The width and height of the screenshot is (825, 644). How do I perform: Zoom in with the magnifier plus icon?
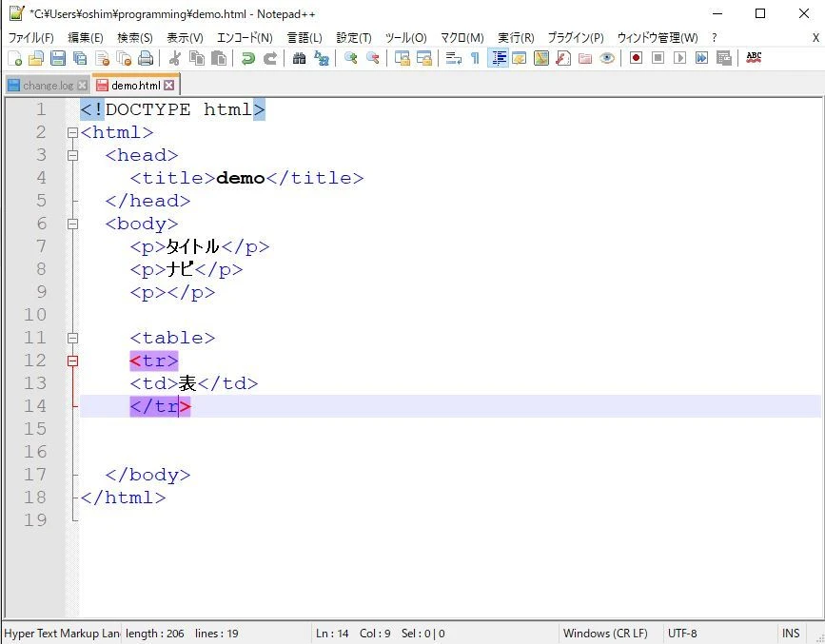tap(350, 58)
